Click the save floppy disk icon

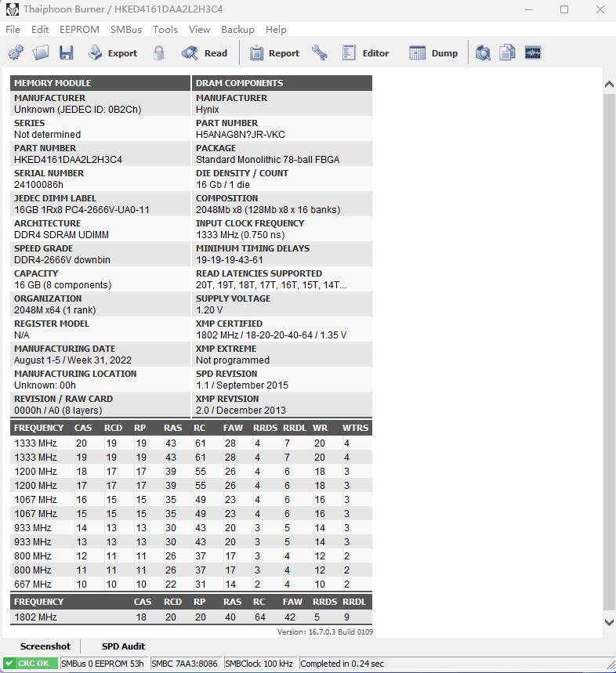click(66, 52)
